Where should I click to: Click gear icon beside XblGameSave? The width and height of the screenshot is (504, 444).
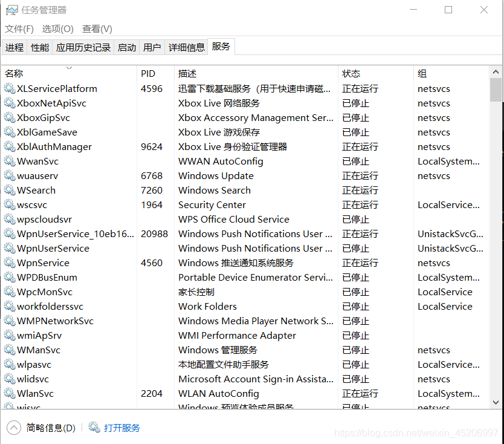pos(10,132)
